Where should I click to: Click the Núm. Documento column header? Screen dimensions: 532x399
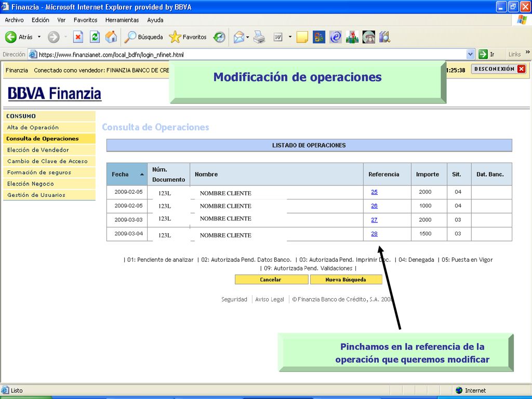[x=169, y=175]
